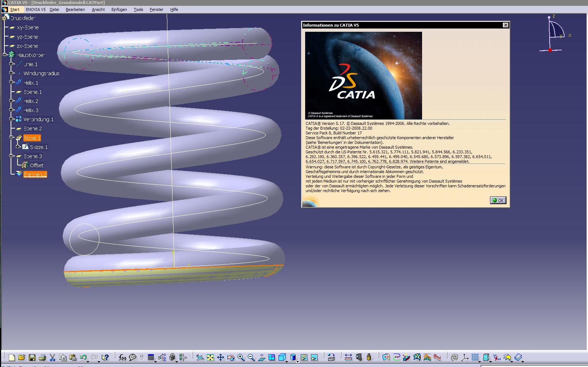Open the Measure Item caliper tool
Viewport: 588px width, 367px height.
[x=359, y=358]
